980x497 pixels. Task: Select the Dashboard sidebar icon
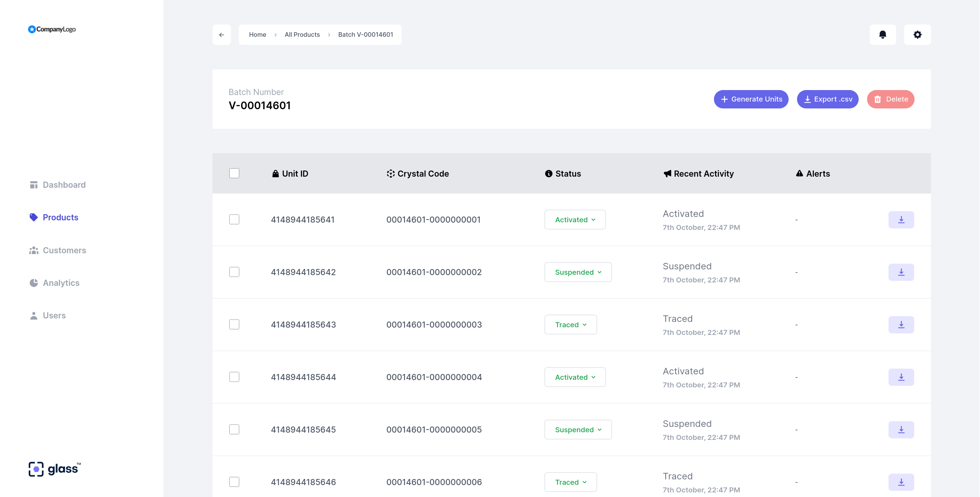click(x=34, y=184)
